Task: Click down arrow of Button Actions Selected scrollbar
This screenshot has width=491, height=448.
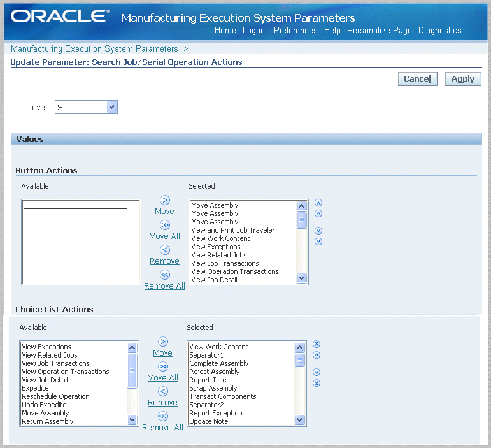Action: pyautogui.click(x=302, y=278)
